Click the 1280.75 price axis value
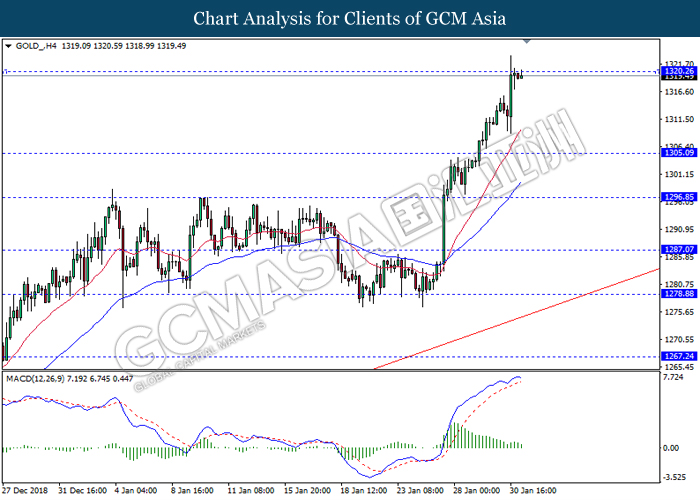This screenshot has width=700, height=500. point(679,284)
